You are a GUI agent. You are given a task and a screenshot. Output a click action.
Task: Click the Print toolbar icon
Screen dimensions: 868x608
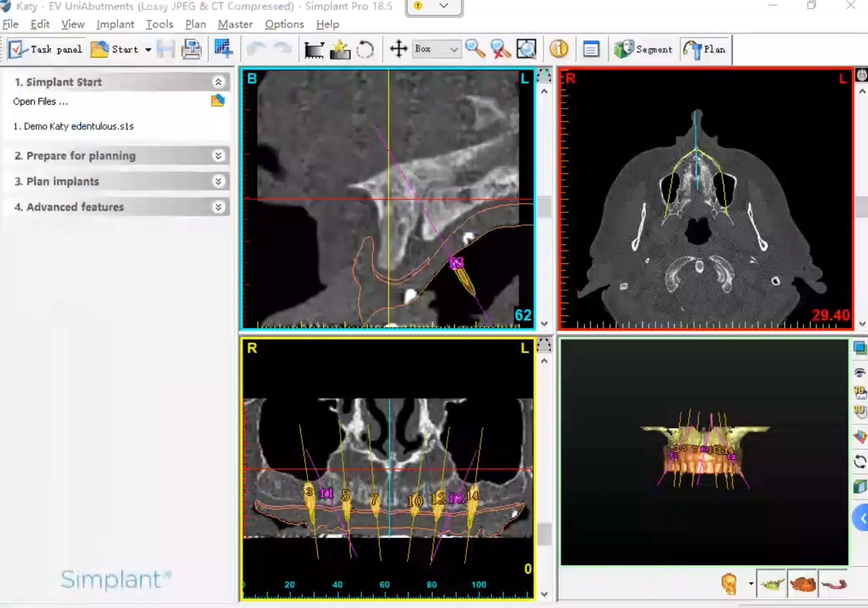click(191, 49)
